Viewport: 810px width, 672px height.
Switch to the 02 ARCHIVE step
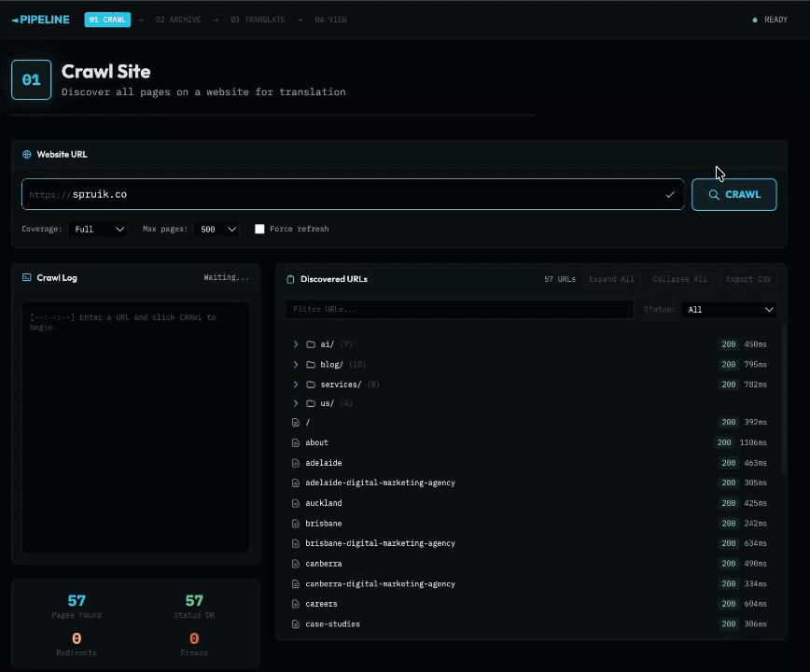(x=177, y=19)
